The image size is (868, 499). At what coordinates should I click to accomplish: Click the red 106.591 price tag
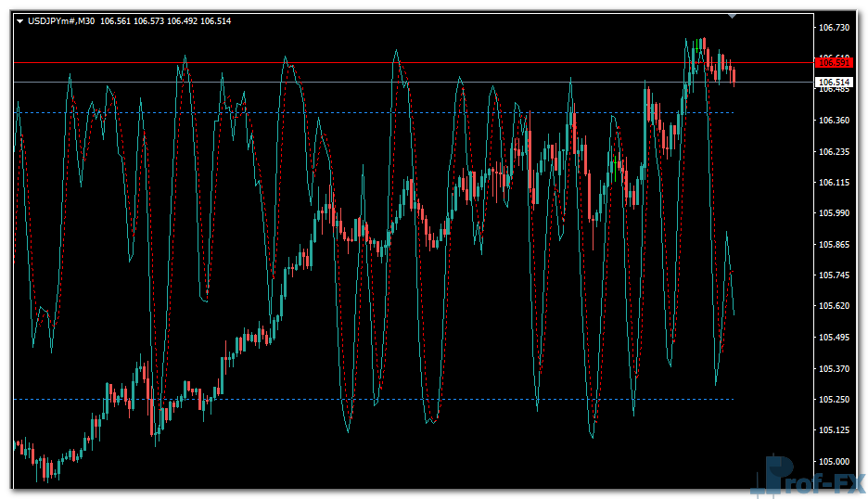pos(834,62)
